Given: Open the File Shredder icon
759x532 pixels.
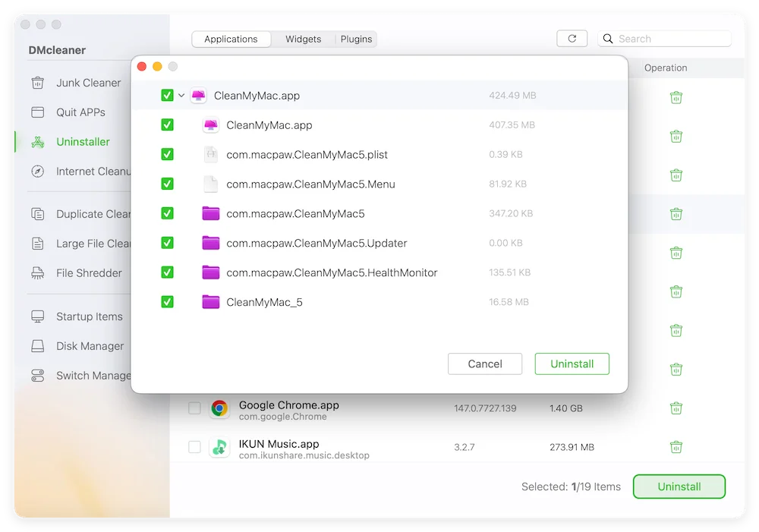Looking at the screenshot, I should [37, 273].
